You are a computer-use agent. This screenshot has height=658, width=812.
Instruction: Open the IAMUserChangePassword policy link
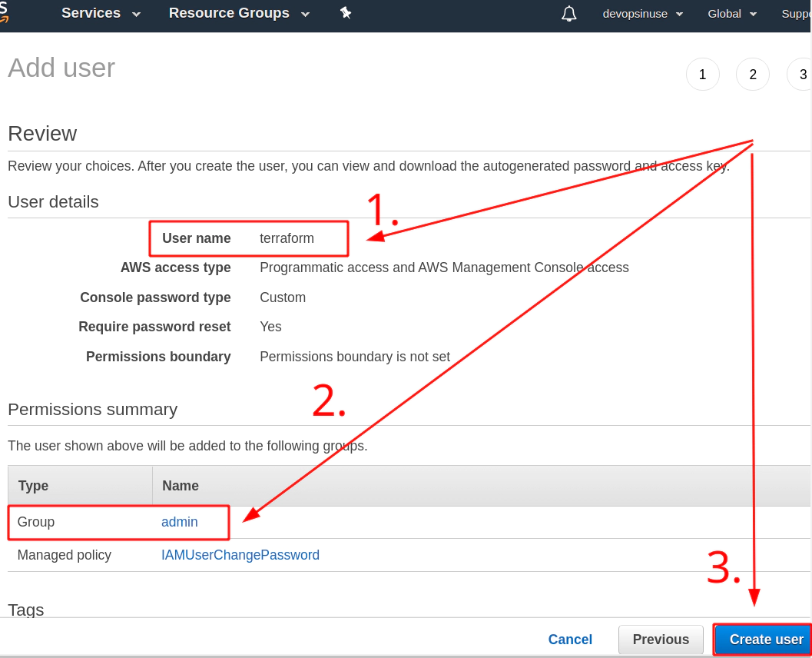coord(240,555)
